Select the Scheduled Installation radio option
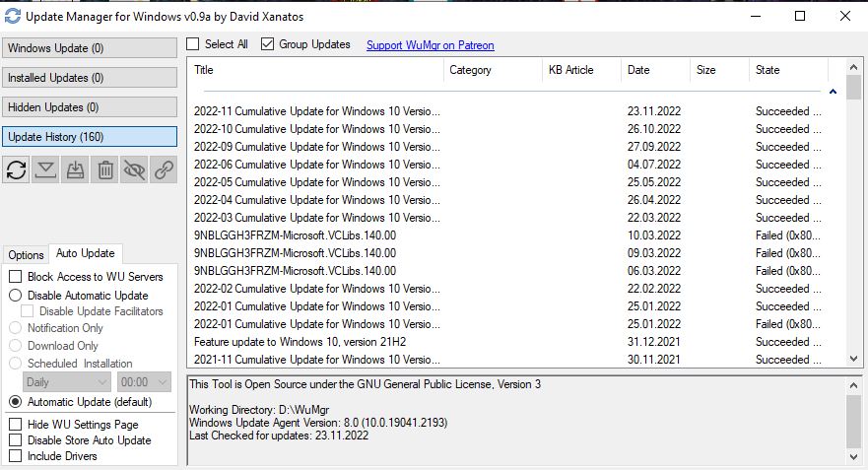The image size is (868, 470). (x=16, y=364)
